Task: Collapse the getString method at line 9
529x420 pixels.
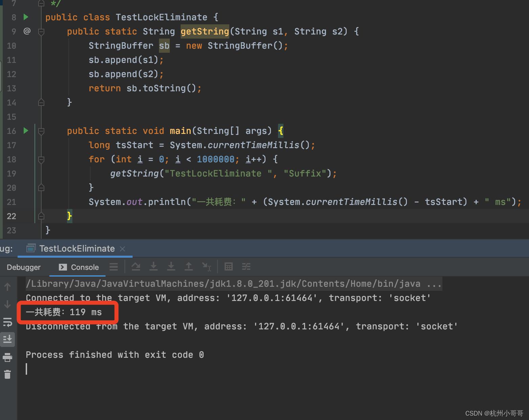Action: coord(41,32)
